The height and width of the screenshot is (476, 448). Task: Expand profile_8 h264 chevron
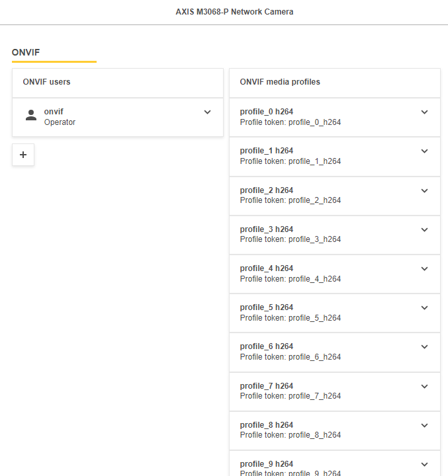point(424,425)
